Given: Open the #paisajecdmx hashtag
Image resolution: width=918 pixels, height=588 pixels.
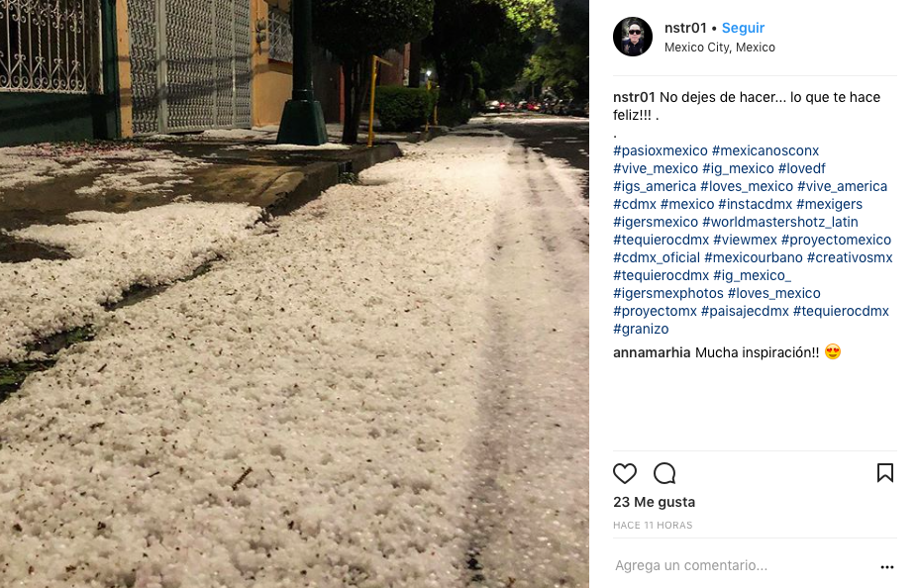Looking at the screenshot, I should [x=745, y=311].
